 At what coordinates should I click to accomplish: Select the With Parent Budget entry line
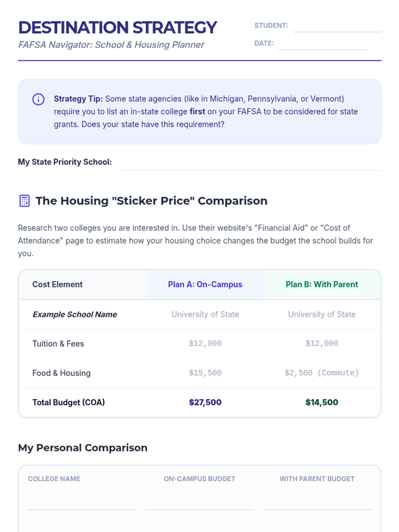[x=317, y=503]
